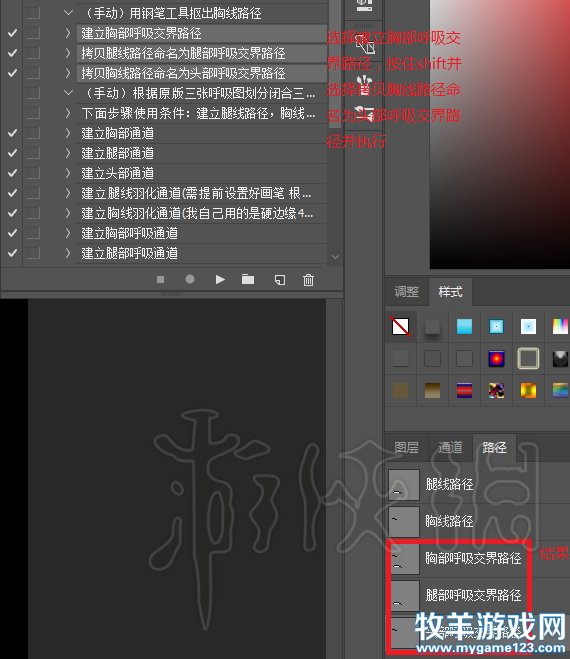
Task: Apply the red-blue radial style swatch
Action: click(496, 358)
